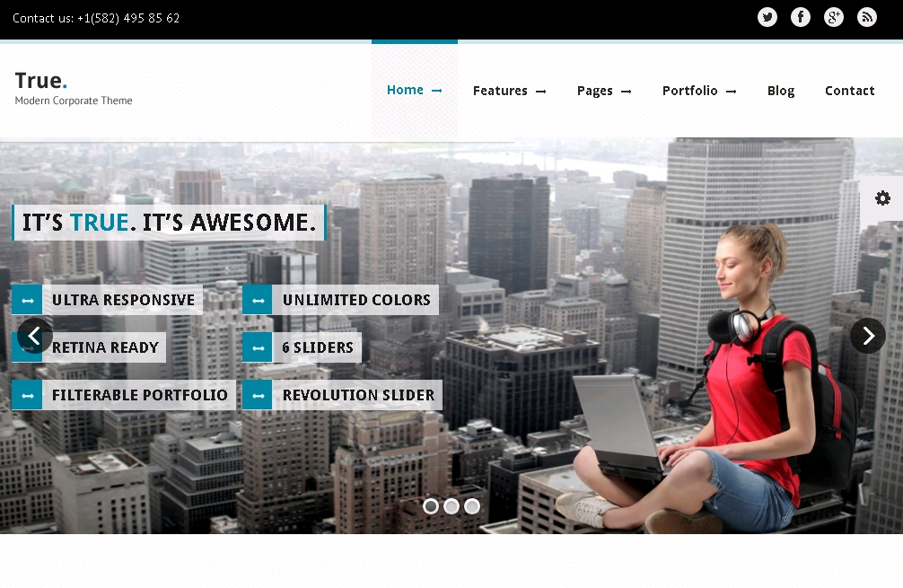The height and width of the screenshot is (588, 903).
Task: Open the settings gear panel
Action: 882,198
